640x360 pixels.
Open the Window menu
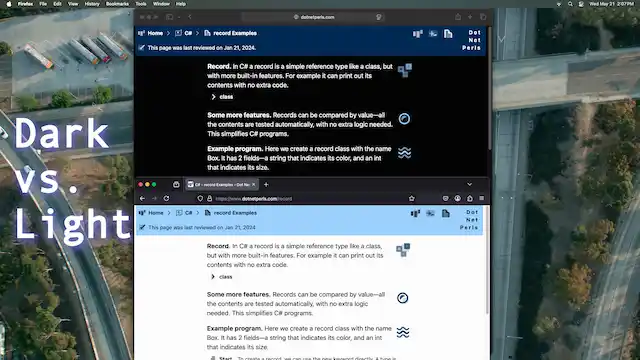[161, 4]
